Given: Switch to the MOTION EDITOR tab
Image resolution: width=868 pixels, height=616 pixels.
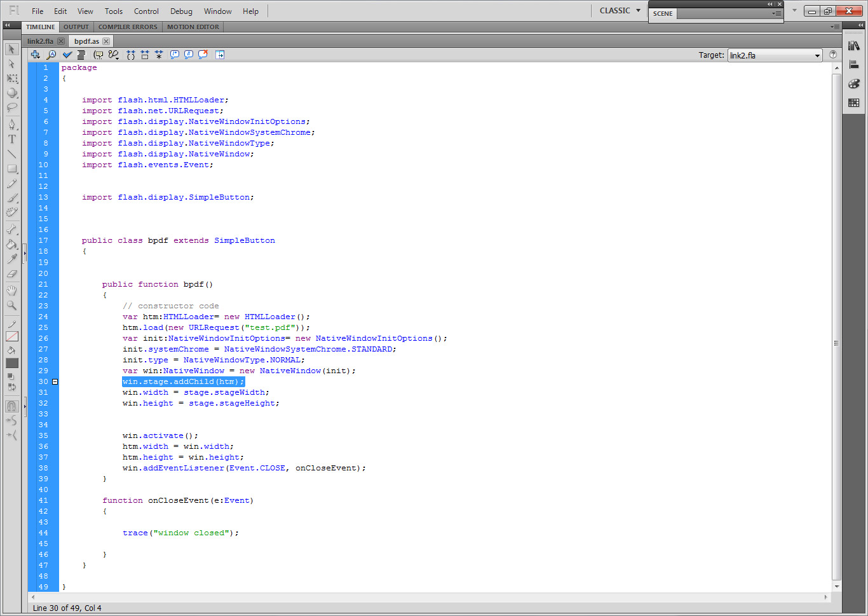Looking at the screenshot, I should coord(193,27).
